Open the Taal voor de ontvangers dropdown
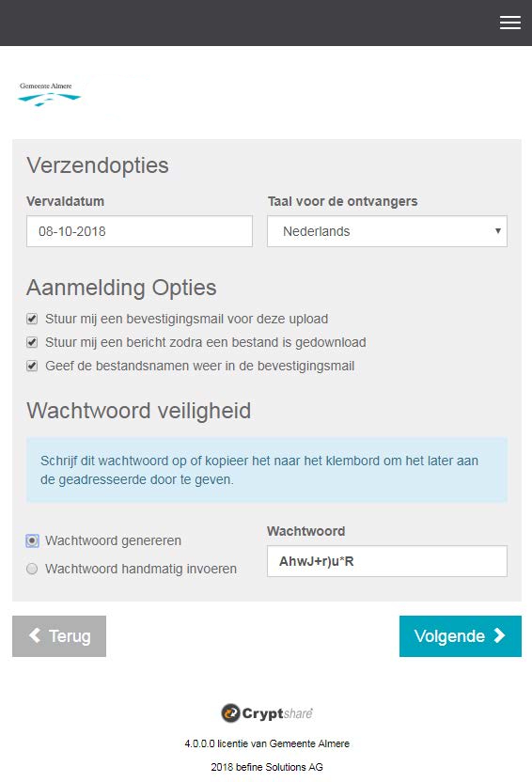The image size is (532, 782). (x=387, y=231)
